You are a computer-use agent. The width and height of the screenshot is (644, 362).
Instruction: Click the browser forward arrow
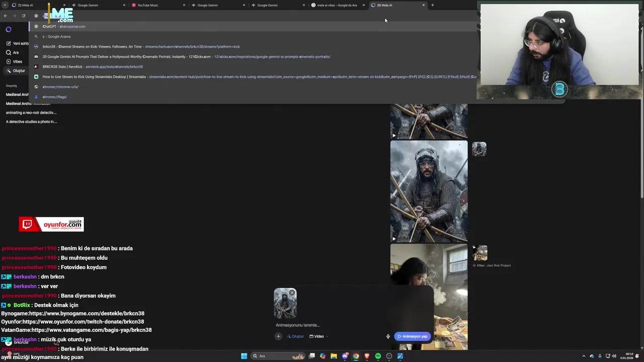pos(14,16)
